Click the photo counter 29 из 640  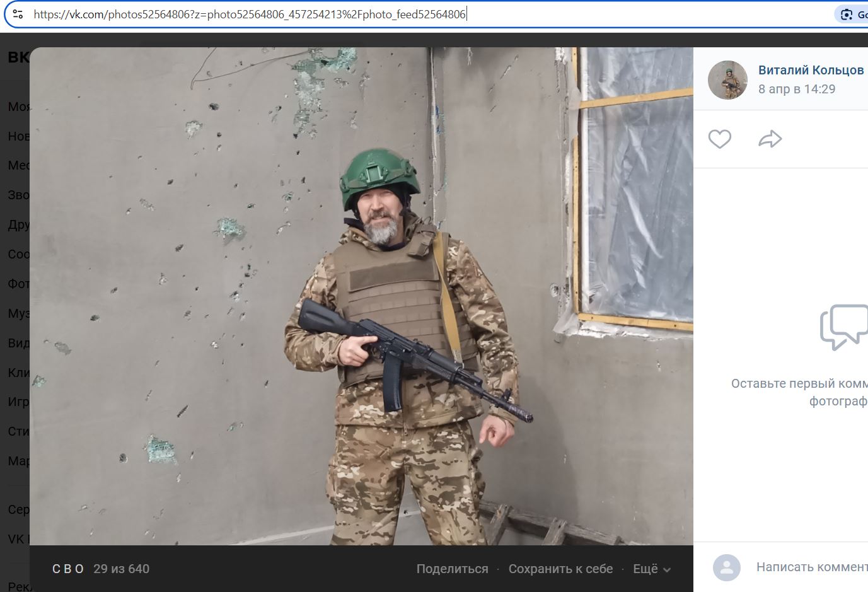point(121,569)
